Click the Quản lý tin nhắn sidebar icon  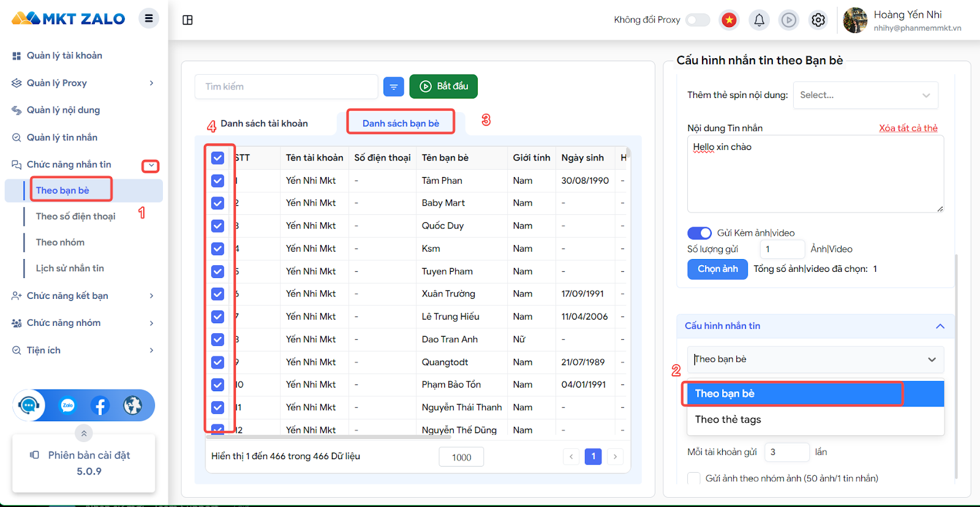(17, 138)
